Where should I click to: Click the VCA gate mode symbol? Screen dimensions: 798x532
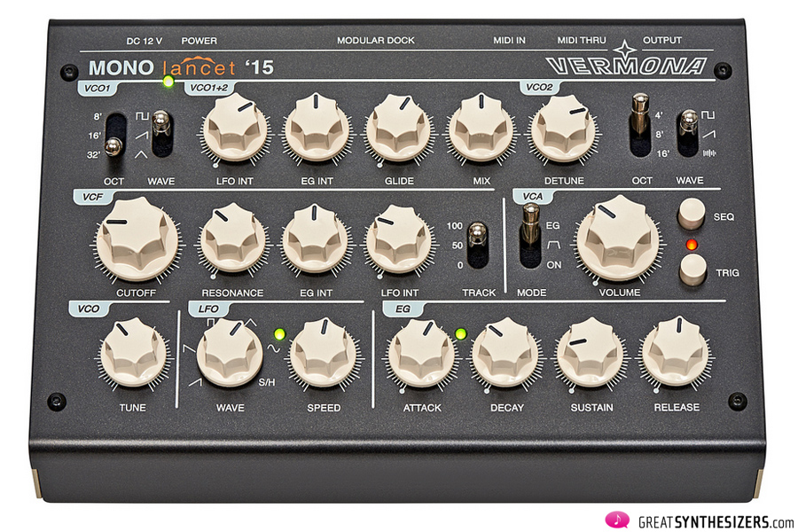point(553,245)
